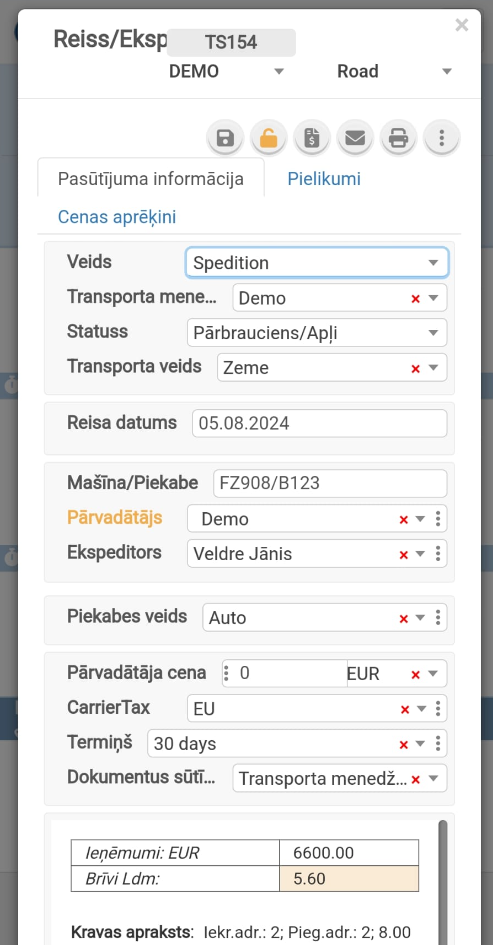Open the Road transport mode dropdown
The height and width of the screenshot is (945, 493).
coord(395,71)
